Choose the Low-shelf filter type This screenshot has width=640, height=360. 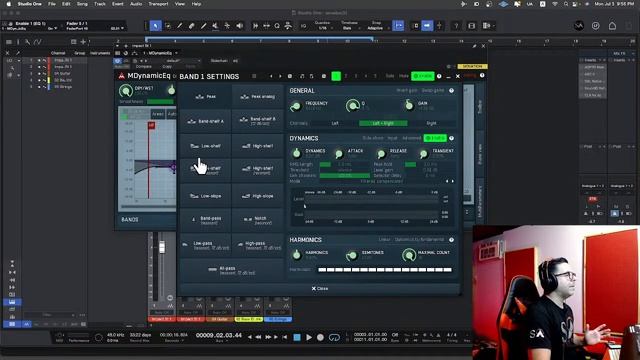205,146
